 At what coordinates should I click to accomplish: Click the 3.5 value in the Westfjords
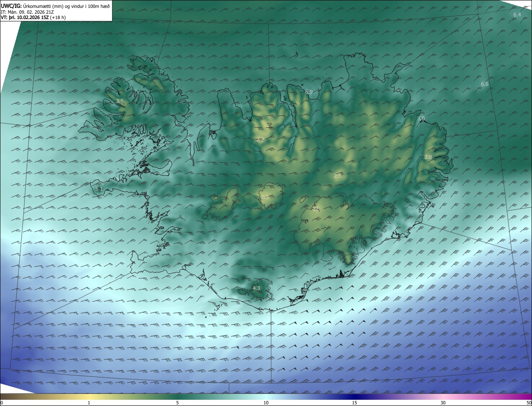(120, 101)
